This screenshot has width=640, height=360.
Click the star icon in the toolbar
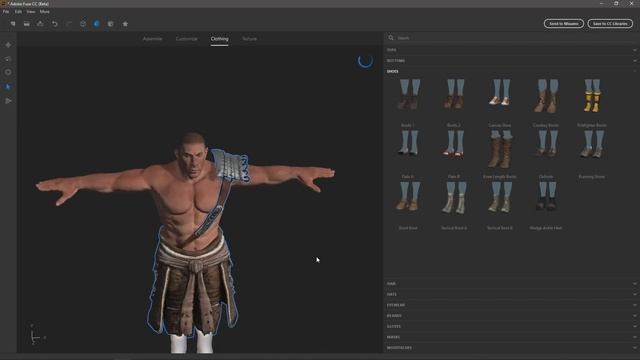point(125,24)
